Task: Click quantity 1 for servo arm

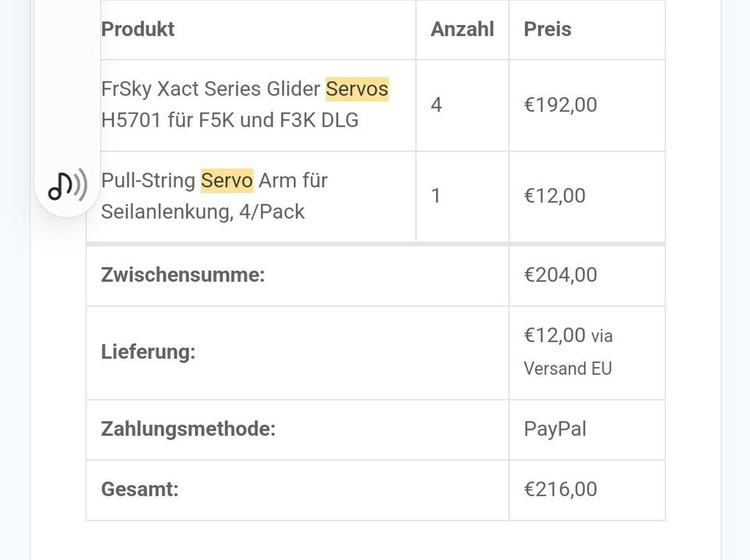Action: (435, 195)
